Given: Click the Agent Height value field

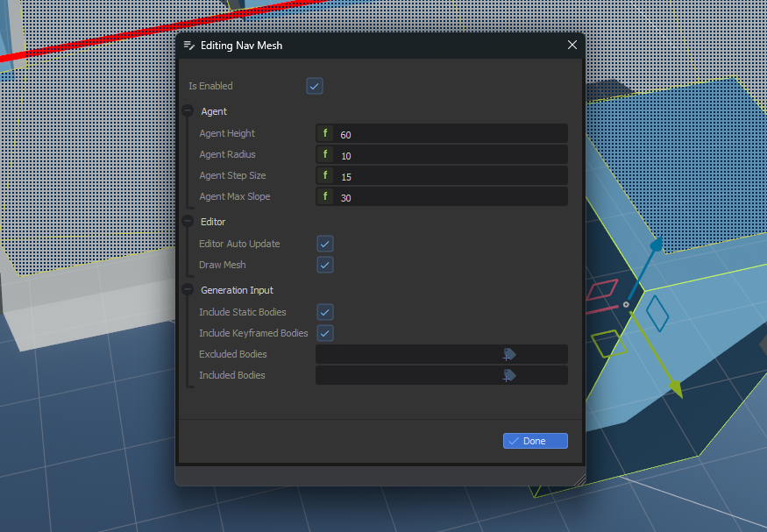Looking at the screenshot, I should [451, 134].
